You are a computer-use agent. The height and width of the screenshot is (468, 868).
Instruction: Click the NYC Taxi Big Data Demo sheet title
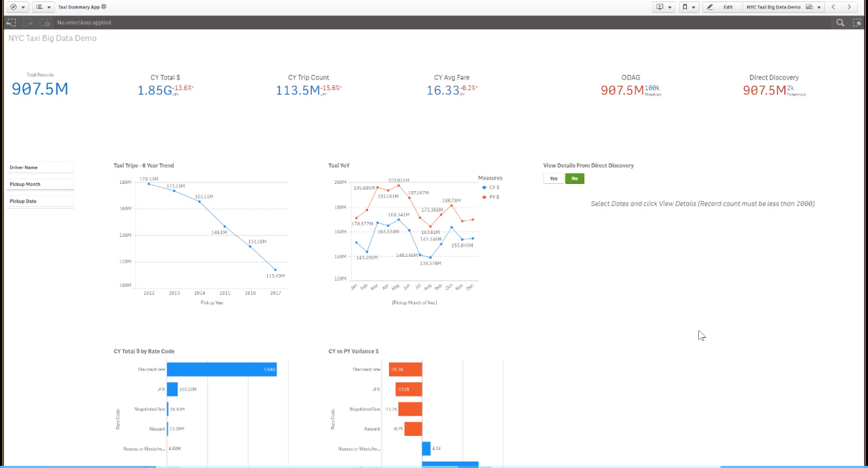tap(52, 38)
